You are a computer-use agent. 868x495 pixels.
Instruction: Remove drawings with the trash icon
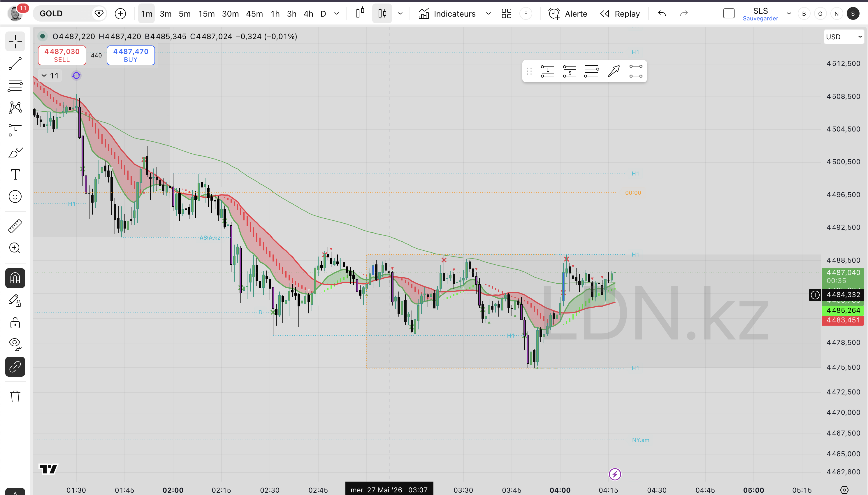(x=15, y=396)
